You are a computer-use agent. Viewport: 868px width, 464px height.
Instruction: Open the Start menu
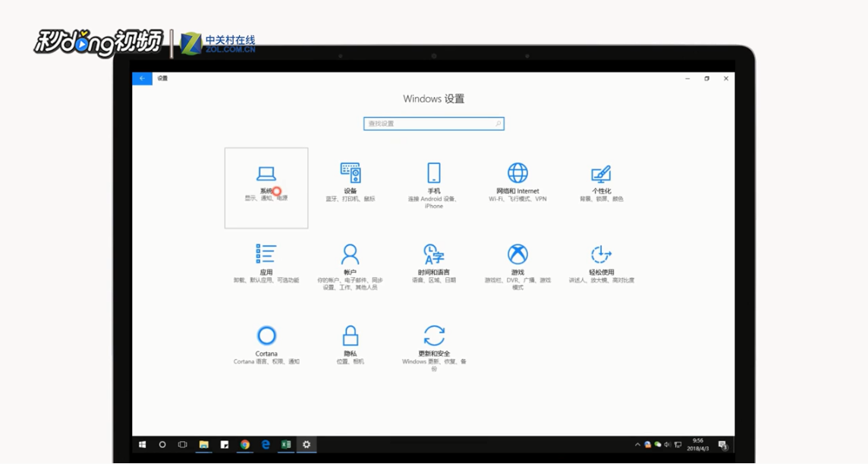tap(141, 444)
